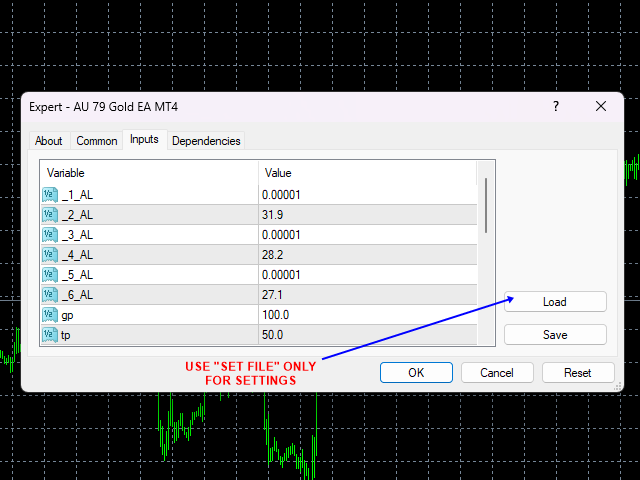
Task: Go to the Dependencies tab
Action: (206, 141)
